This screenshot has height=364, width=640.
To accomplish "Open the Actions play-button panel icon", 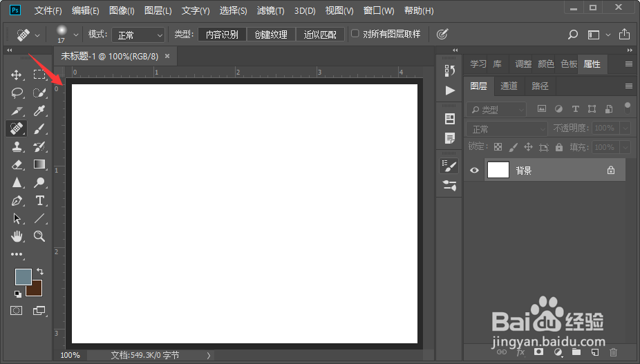I will tap(450, 90).
